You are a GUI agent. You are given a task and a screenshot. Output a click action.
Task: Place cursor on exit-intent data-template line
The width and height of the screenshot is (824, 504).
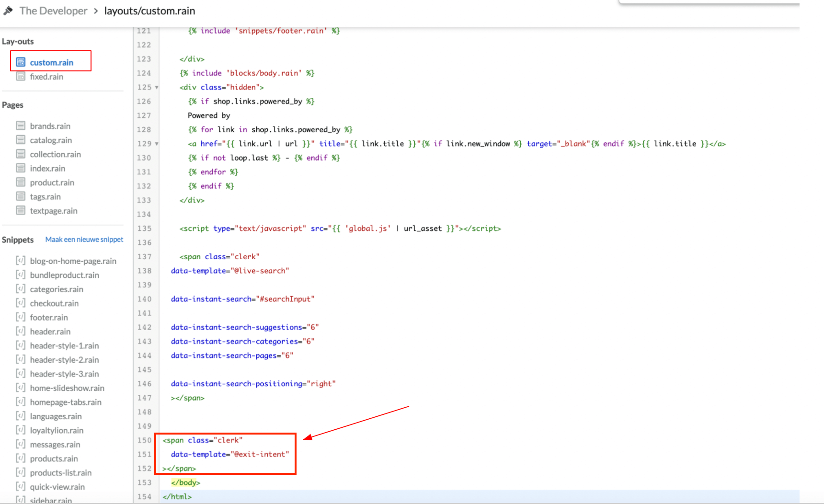230,454
